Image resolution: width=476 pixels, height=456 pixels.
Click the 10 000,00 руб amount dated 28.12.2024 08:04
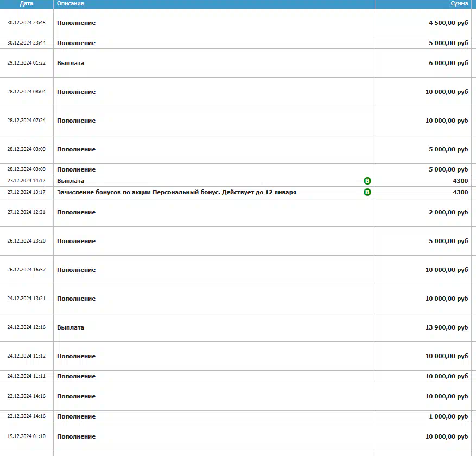447,92
